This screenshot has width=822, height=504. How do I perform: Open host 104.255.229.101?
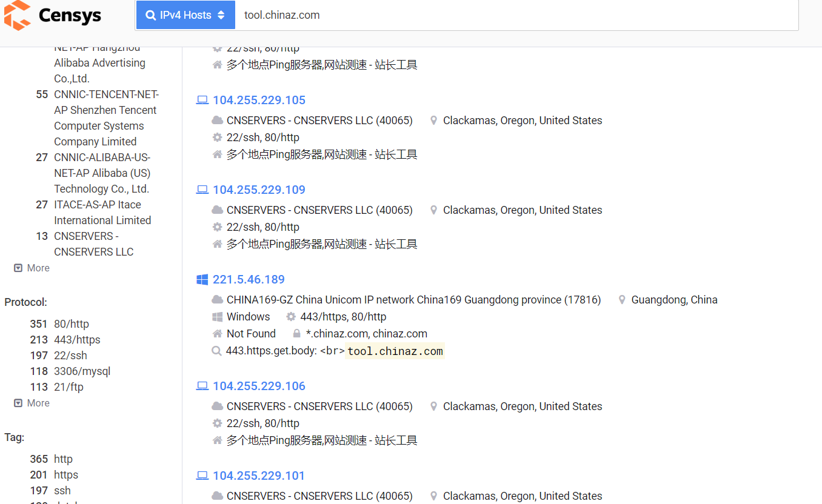pyautogui.click(x=259, y=476)
